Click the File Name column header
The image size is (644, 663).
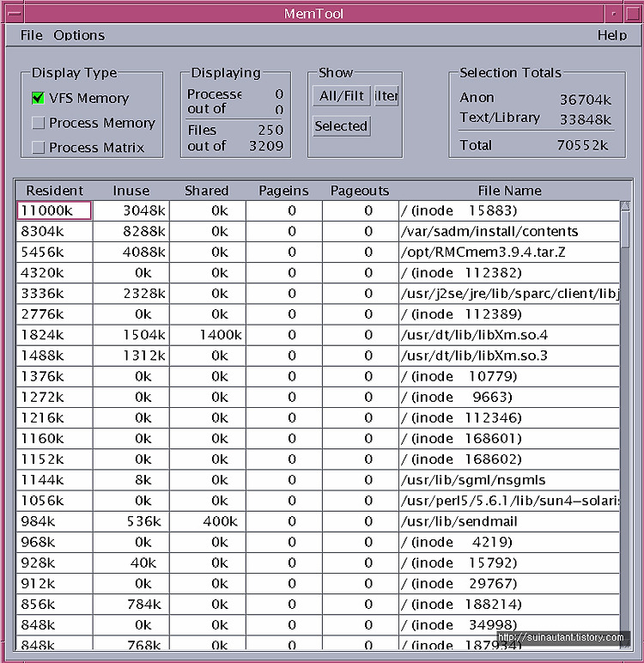click(509, 191)
